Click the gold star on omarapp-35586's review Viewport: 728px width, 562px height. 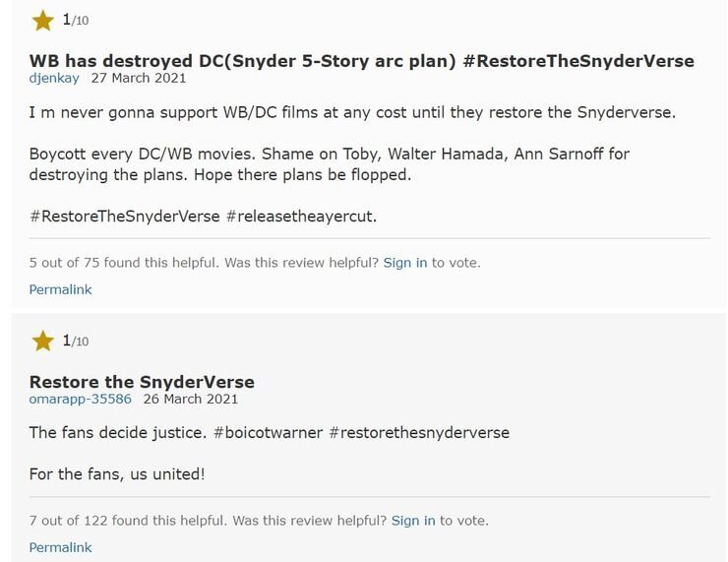pos(42,342)
